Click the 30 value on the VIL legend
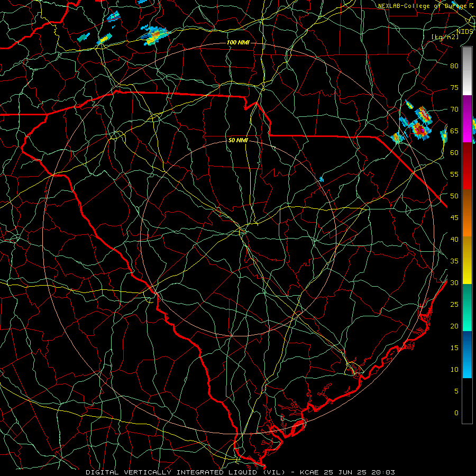Screen dimensions: 476x476 pyautogui.click(x=454, y=282)
